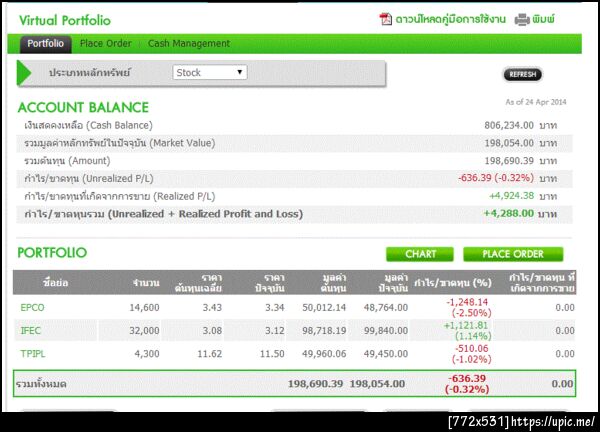Click the ACCOUNT BALANCE heading
The image size is (600, 432).
click(83, 108)
